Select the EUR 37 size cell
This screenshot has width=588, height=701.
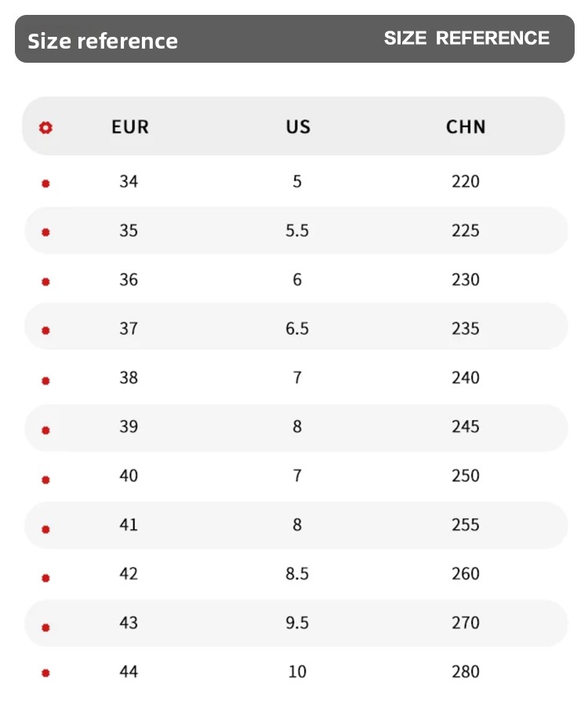coord(129,329)
